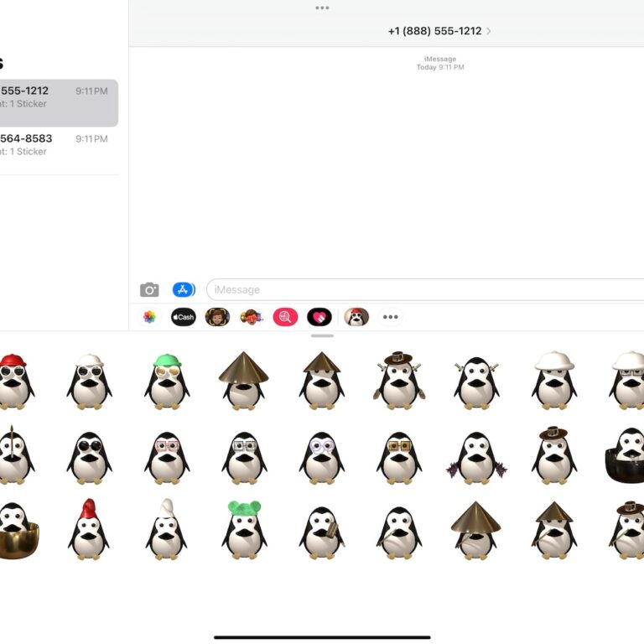Open Memoji in the app strip
644x644 pixels.
(217, 317)
